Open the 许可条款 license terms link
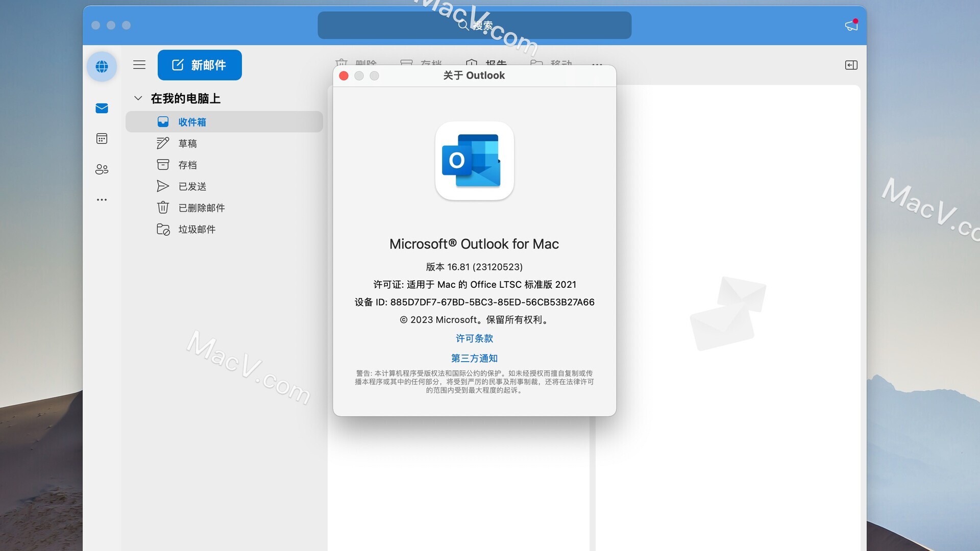980x551 pixels. click(474, 338)
